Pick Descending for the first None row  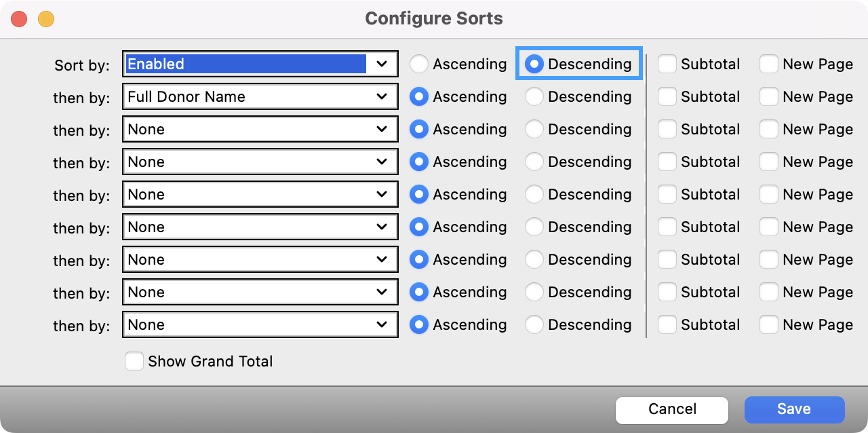(x=534, y=129)
